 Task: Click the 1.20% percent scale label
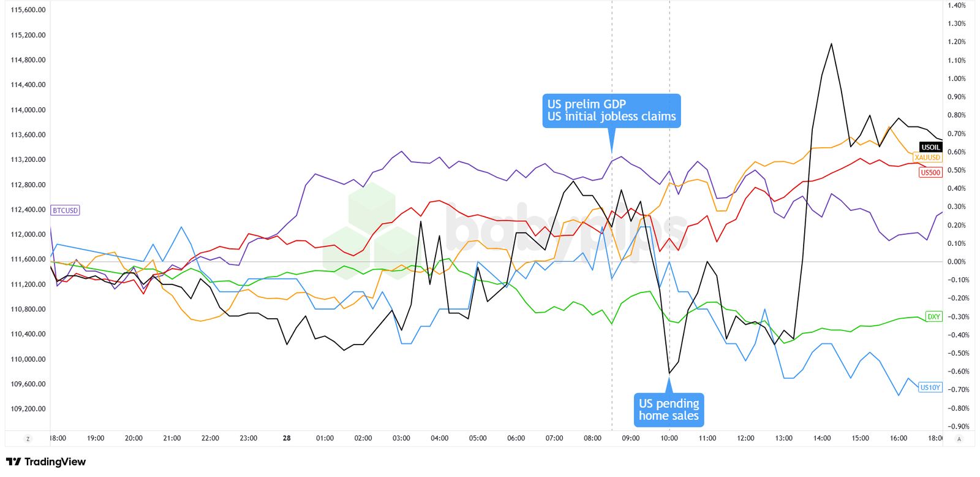pyautogui.click(x=957, y=42)
